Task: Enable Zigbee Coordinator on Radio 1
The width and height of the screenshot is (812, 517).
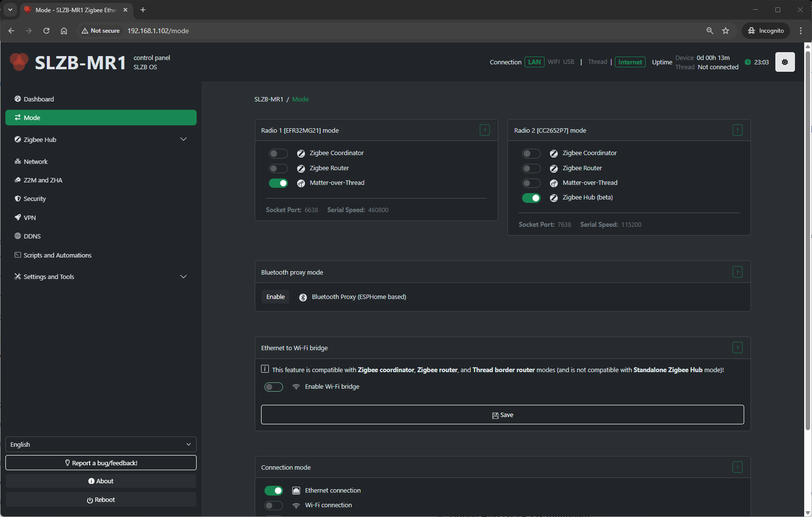Action: pyautogui.click(x=278, y=154)
